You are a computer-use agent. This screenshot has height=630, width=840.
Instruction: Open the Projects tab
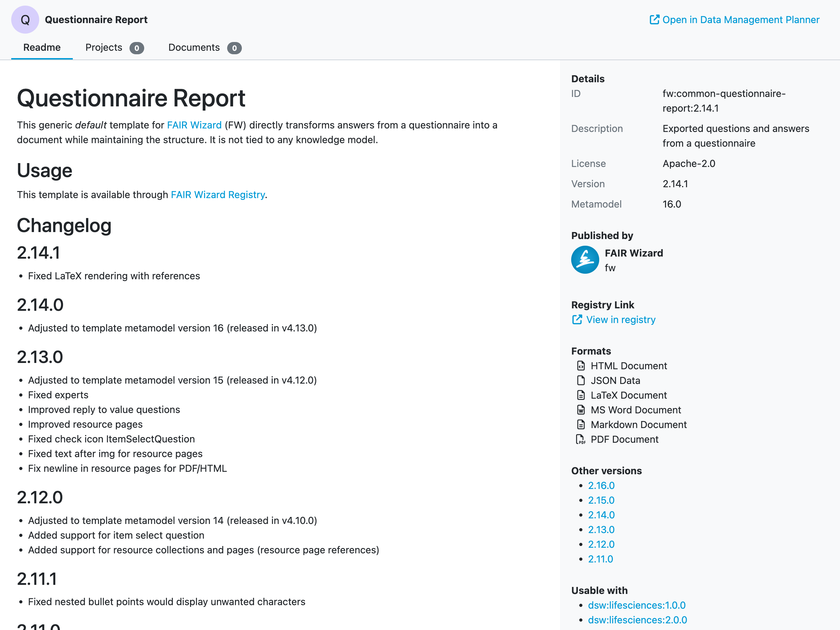point(114,48)
